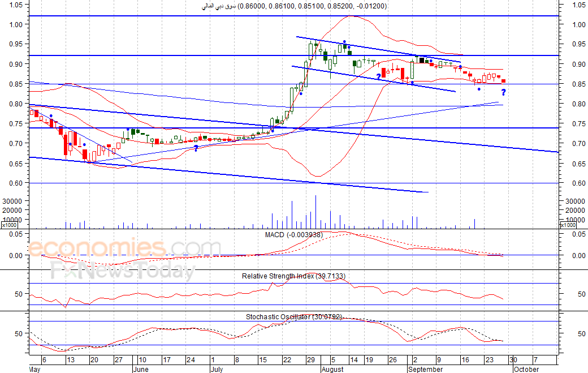Click date tick 23 in September
This screenshot has width=588, height=373.
coord(489,360)
